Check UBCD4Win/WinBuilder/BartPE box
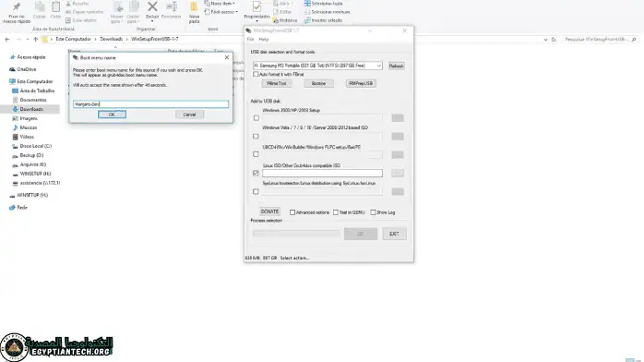Viewport: 644px width, 362px height. tap(256, 154)
